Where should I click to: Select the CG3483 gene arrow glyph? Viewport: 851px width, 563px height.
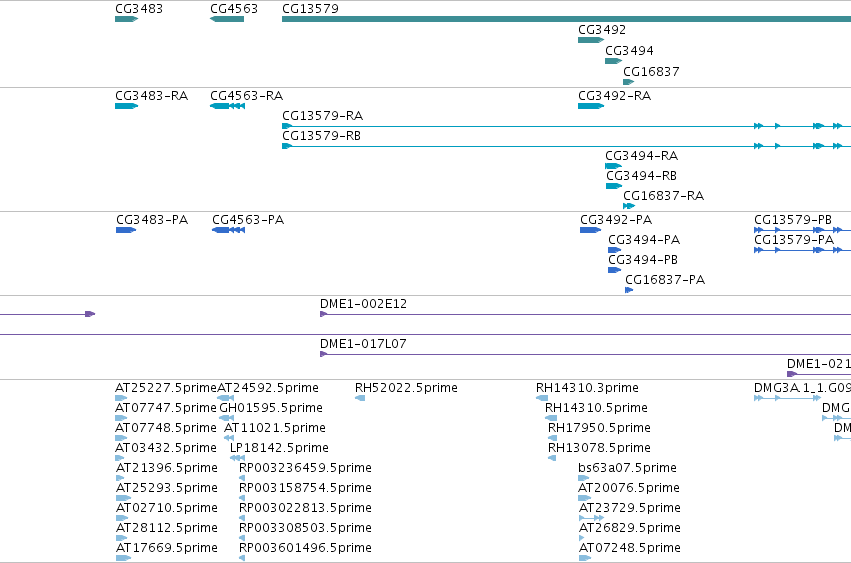pos(126,19)
